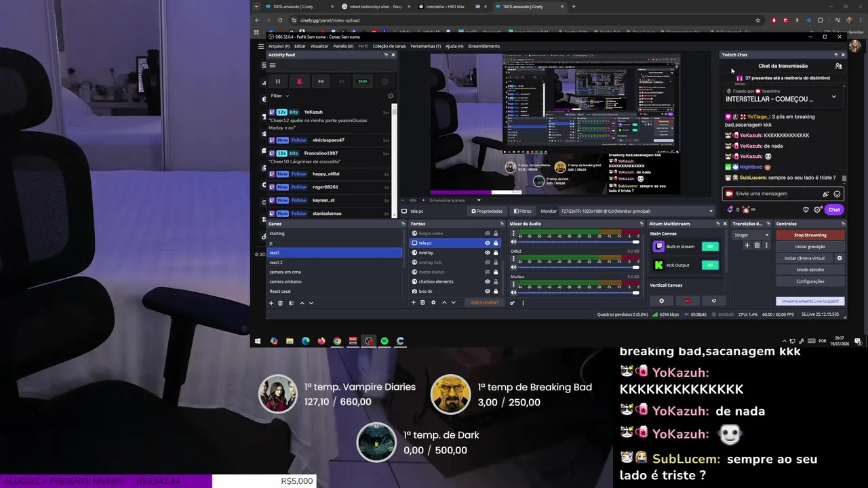Show the hidden 'livepix video' source
The width and height of the screenshot is (868, 488).
[x=487, y=233]
